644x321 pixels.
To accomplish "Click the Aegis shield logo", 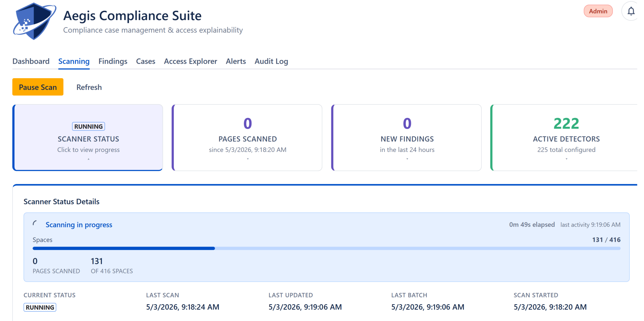I will [35, 21].
